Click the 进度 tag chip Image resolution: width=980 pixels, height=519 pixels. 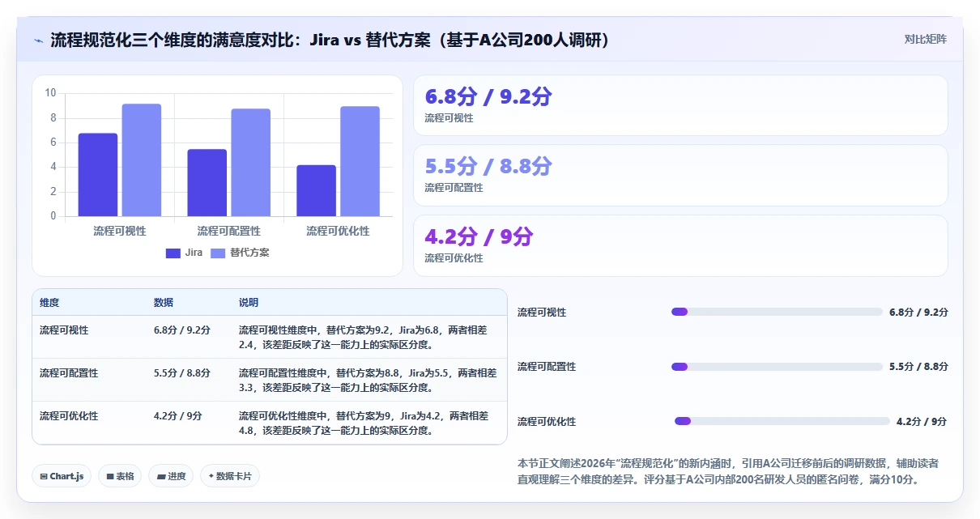click(x=171, y=476)
